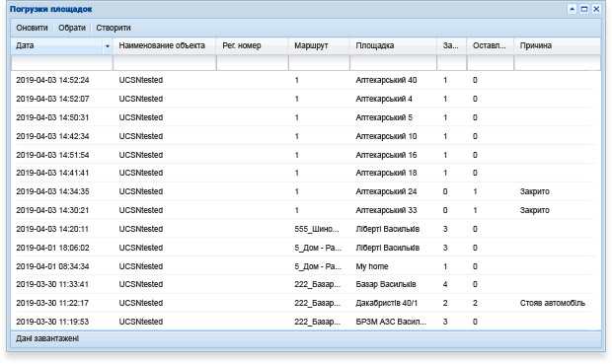Sort by the Маршрут column header
The width and height of the screenshot is (612, 364).
tap(319, 45)
